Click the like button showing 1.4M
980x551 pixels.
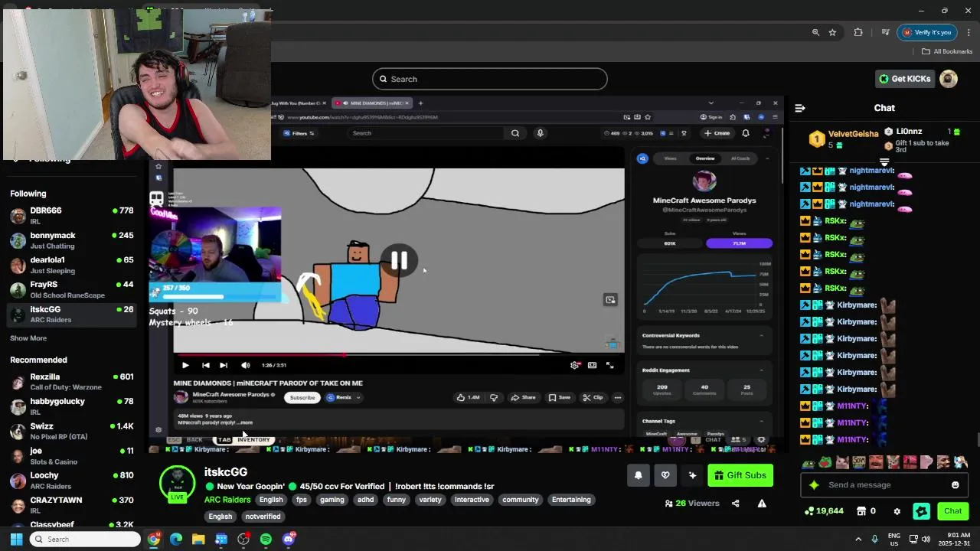pos(468,398)
